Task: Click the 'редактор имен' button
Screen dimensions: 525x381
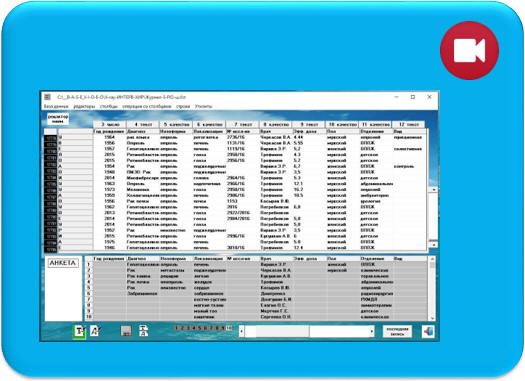Action: tap(58, 119)
